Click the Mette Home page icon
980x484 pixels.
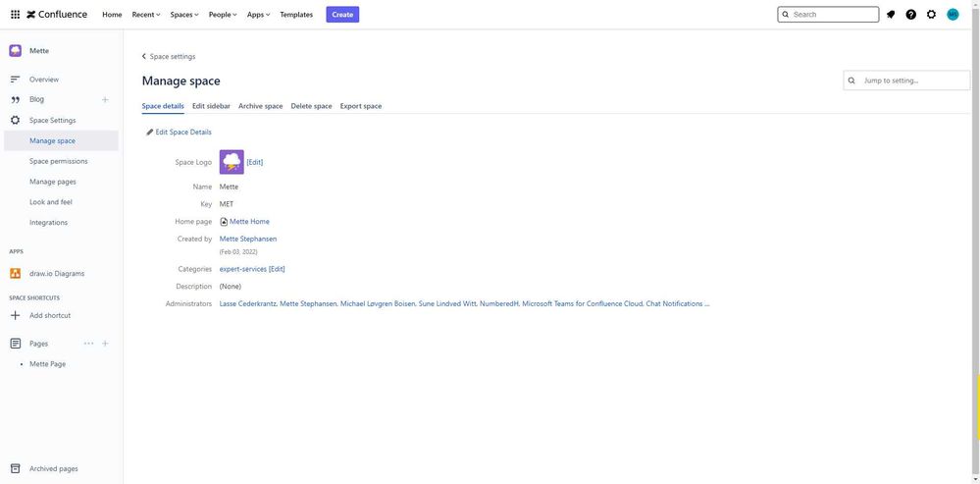tap(224, 221)
